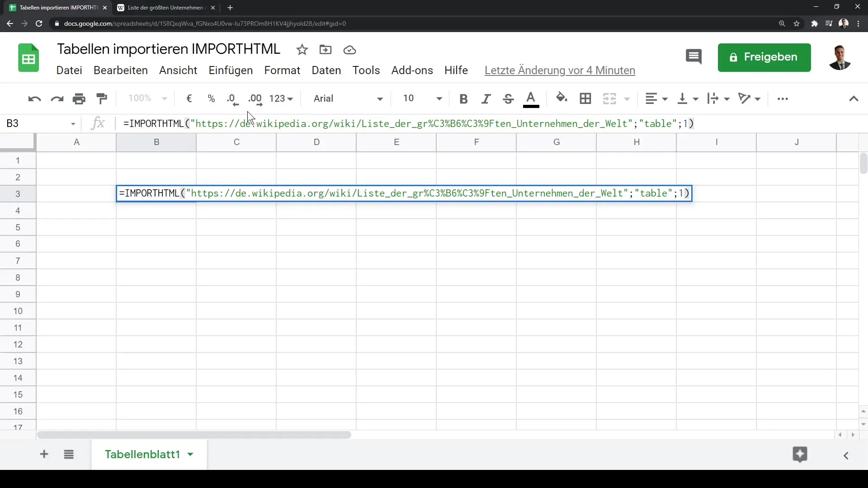The image size is (868, 488).
Task: Open the Daten menu
Action: (x=326, y=70)
